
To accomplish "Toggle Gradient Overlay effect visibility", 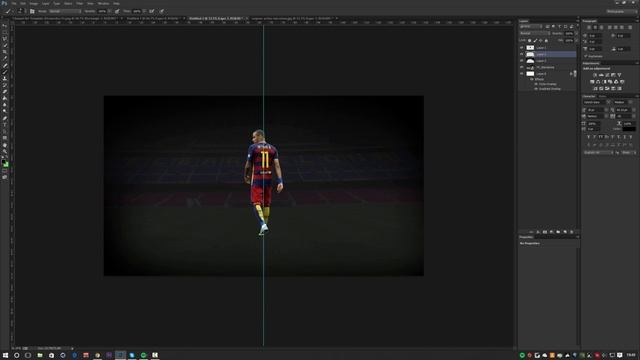I will tap(536, 89).
